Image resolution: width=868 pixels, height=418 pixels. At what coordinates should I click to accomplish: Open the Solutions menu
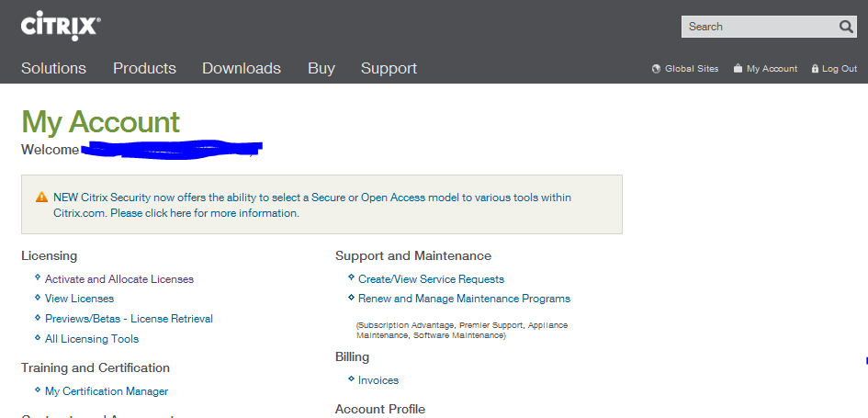tap(53, 68)
